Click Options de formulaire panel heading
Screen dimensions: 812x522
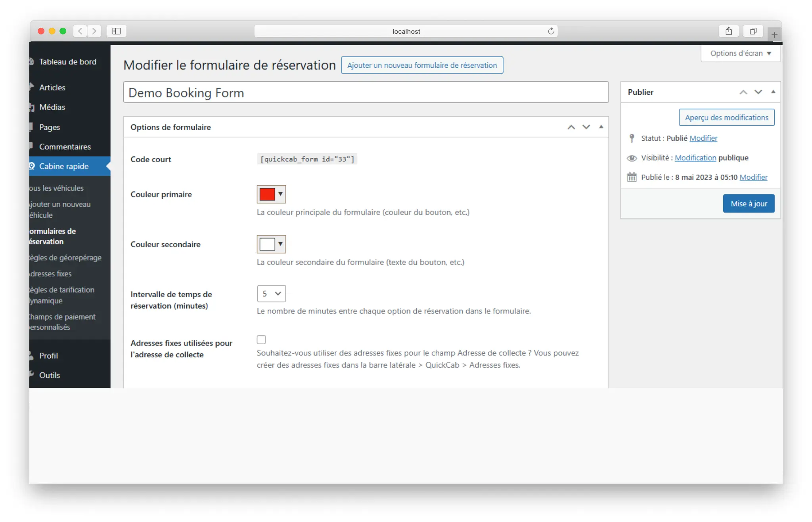(x=170, y=127)
